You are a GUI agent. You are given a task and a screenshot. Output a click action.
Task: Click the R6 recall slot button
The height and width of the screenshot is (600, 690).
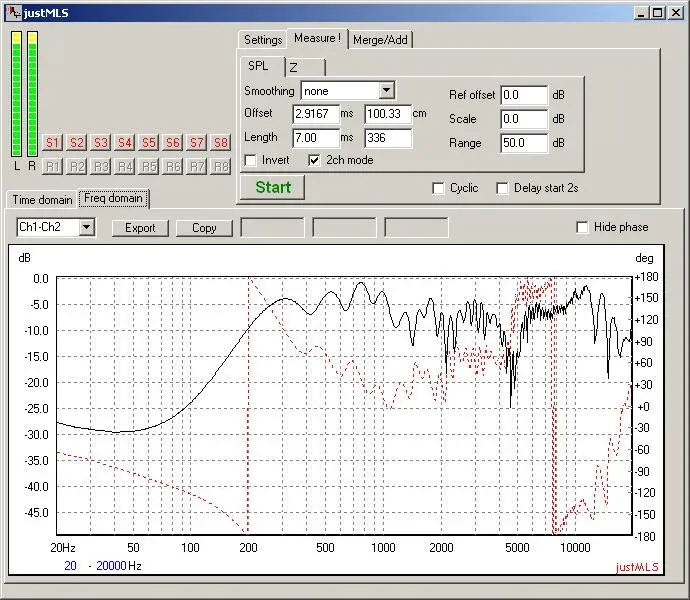pyautogui.click(x=172, y=166)
